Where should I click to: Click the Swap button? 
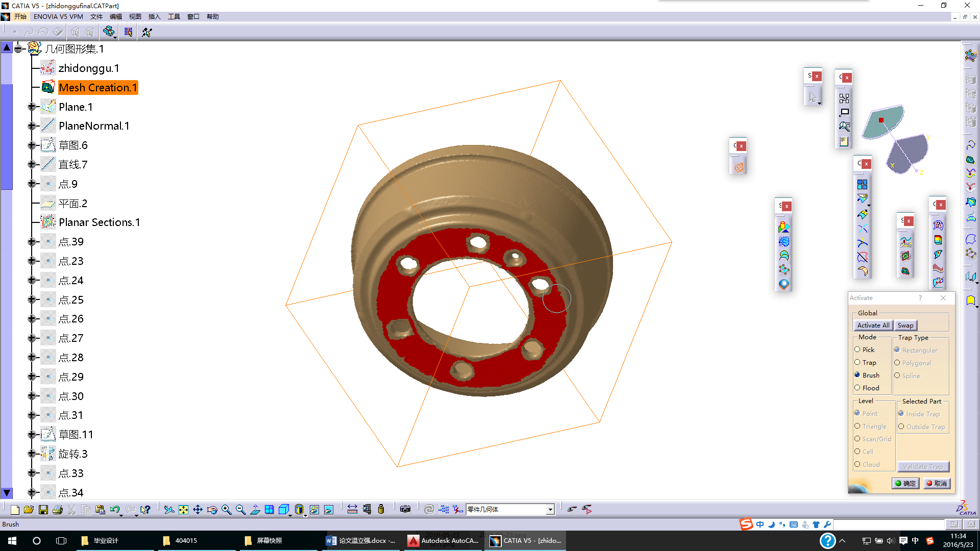coord(905,325)
